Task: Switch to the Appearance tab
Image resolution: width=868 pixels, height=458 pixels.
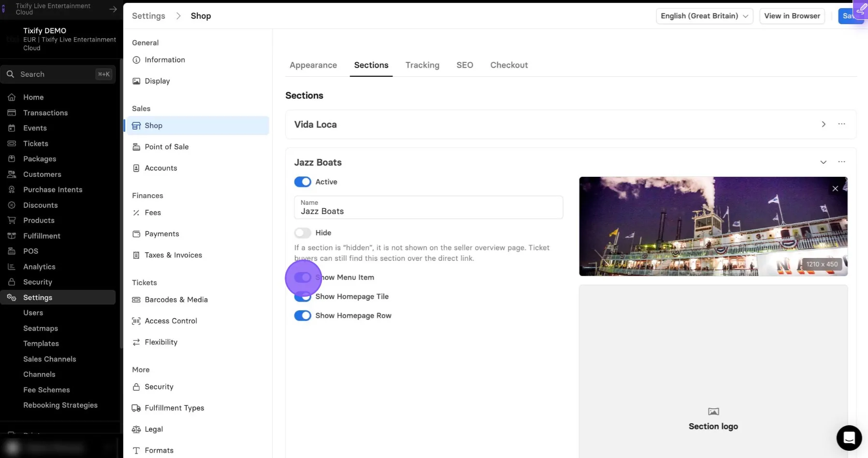Action: pos(313,65)
